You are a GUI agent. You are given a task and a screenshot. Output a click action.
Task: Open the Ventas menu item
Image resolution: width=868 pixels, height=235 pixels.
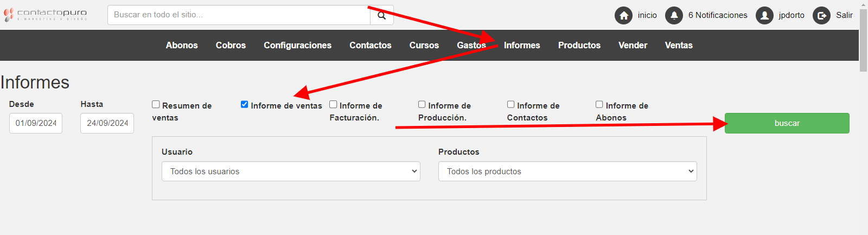coord(679,46)
